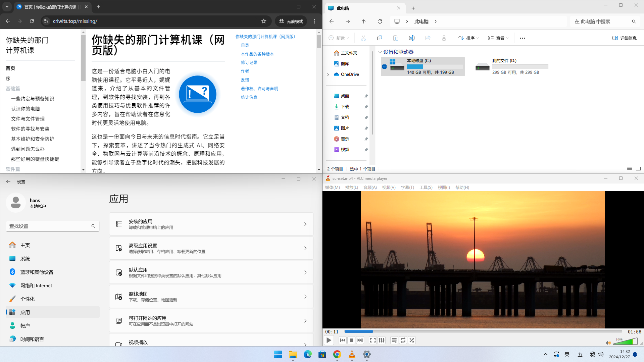Toggle VLC loop playback mode
644x362 pixels.
click(403, 340)
